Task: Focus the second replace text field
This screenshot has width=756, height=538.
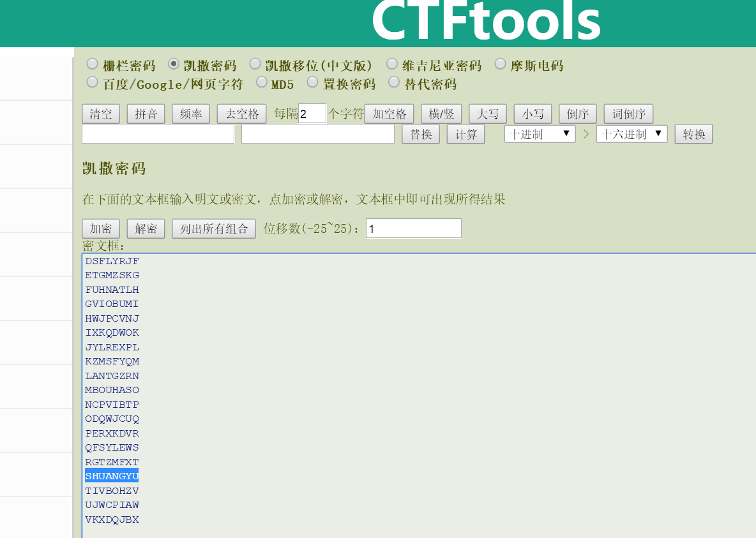Action: click(x=318, y=134)
